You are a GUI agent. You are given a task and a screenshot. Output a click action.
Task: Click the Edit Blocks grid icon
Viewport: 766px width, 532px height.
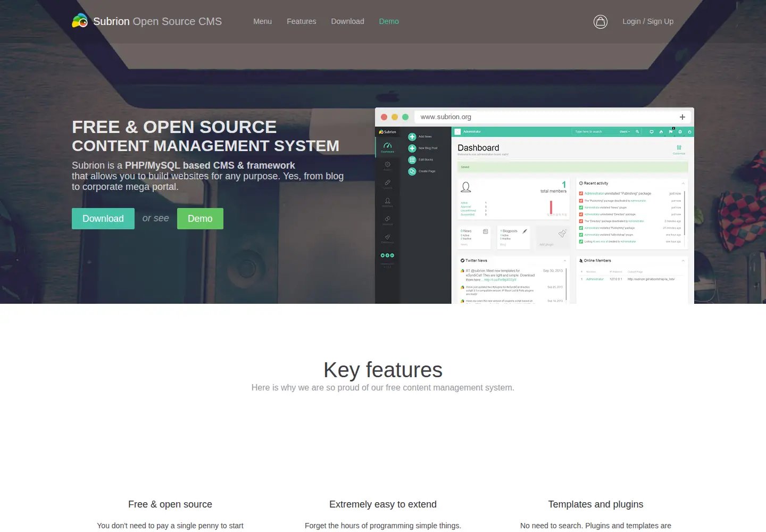(x=412, y=160)
